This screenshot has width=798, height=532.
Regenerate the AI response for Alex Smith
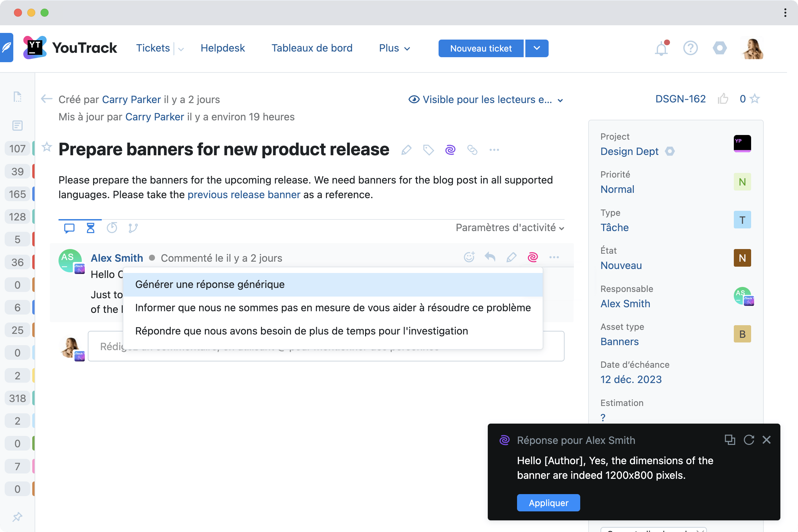coord(748,440)
